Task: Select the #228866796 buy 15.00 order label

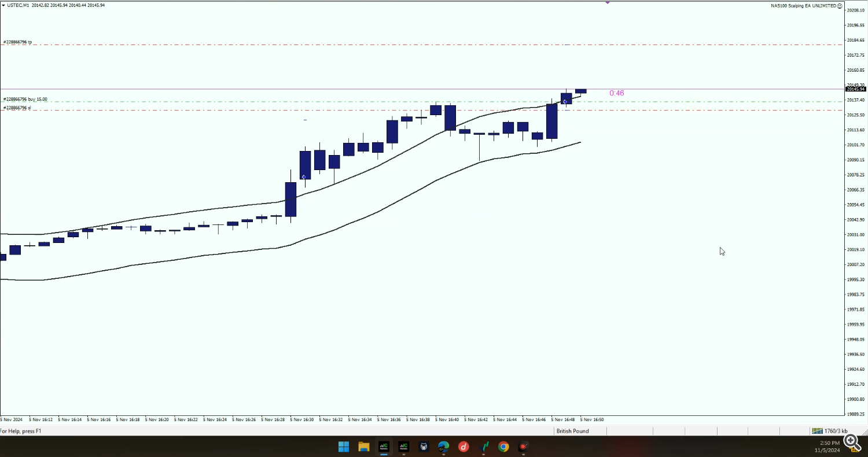Action: (25, 99)
